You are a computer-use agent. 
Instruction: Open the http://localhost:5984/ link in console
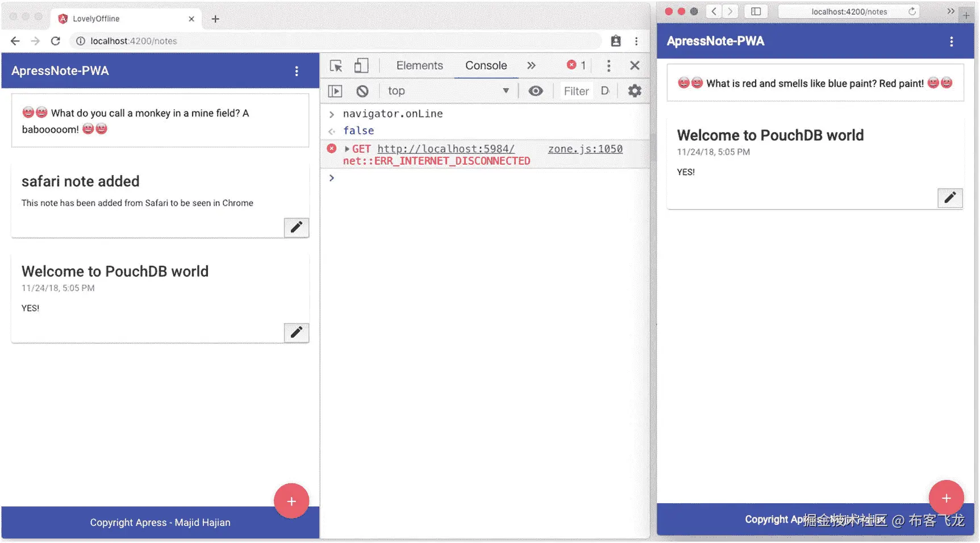(x=446, y=149)
